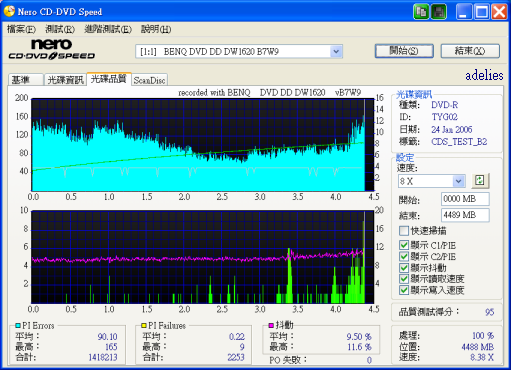Click the magenta jitter legend square

pyautogui.click(x=271, y=325)
